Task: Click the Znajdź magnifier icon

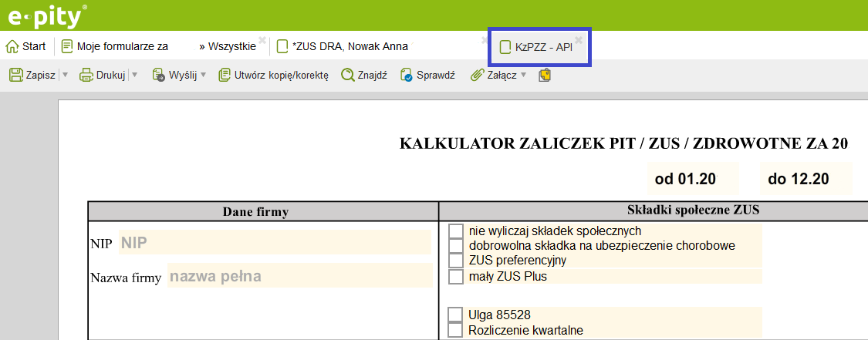Action: click(x=347, y=75)
